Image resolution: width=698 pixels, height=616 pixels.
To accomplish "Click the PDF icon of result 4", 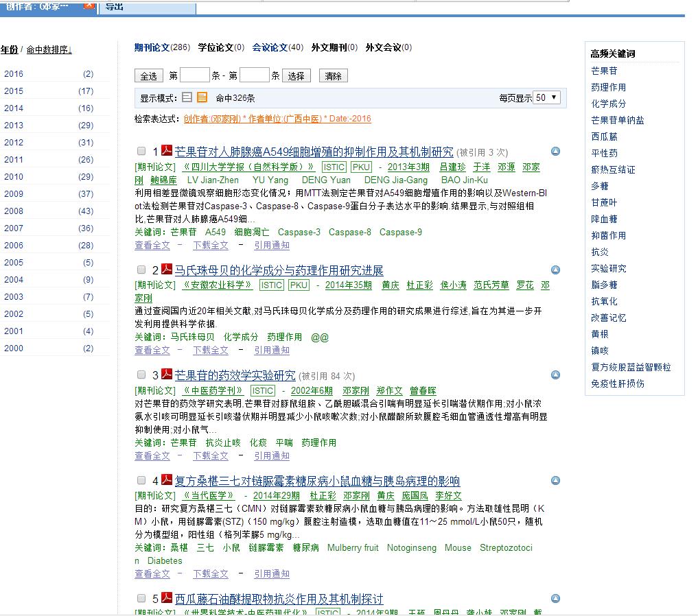I will click(167, 480).
